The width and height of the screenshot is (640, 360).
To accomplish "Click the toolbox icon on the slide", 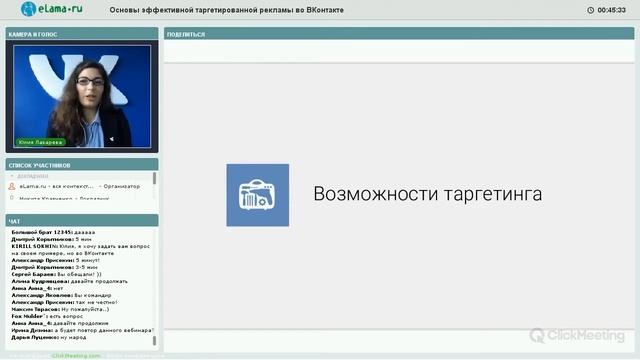I will pos(258,195).
